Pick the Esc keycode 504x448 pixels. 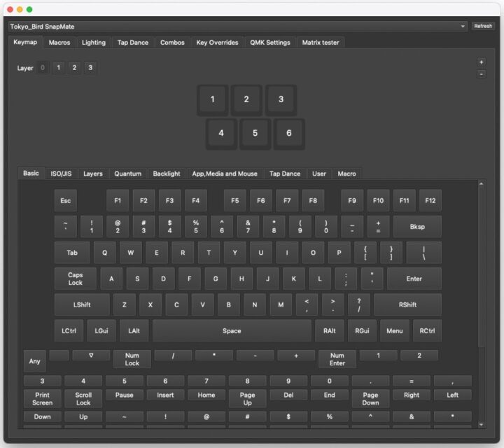(x=66, y=201)
